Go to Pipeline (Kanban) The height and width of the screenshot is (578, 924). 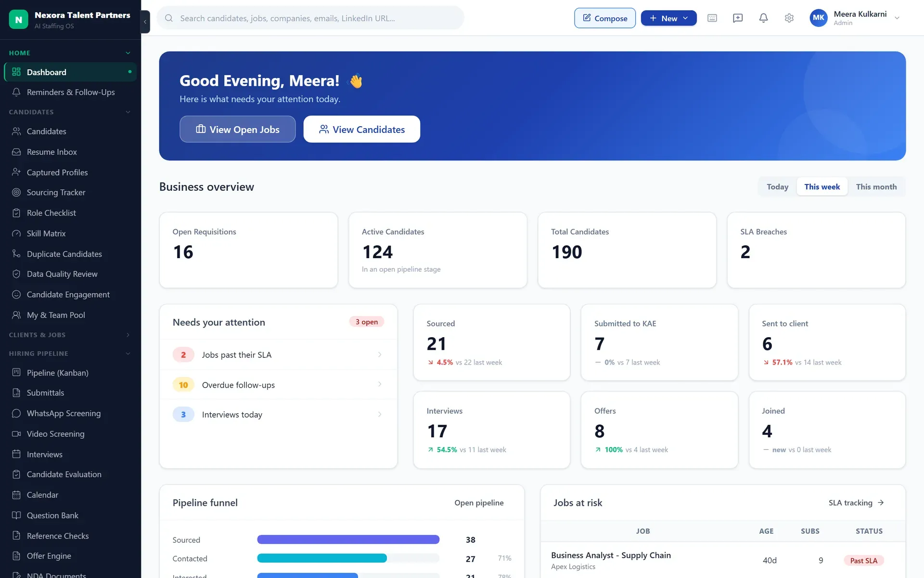[70, 373]
